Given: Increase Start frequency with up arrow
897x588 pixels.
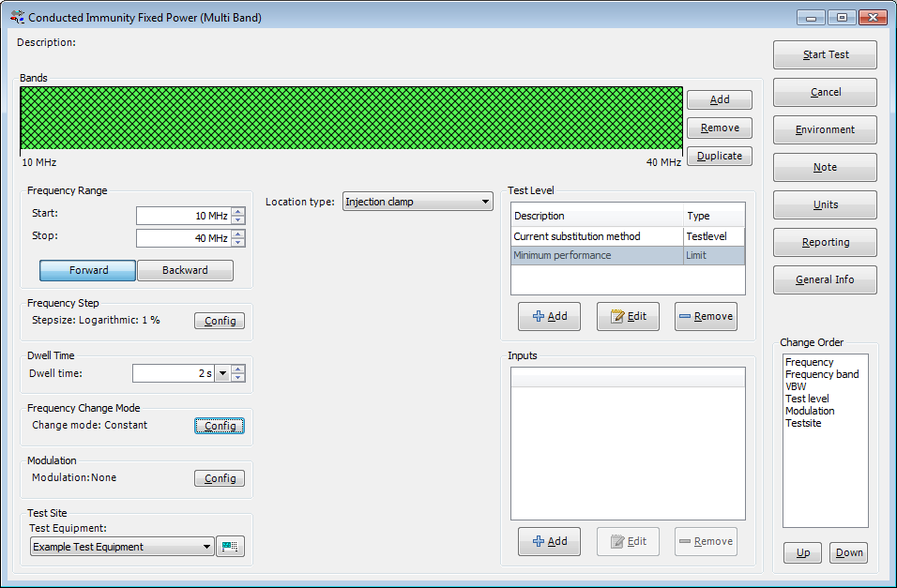Looking at the screenshot, I should pyautogui.click(x=238, y=212).
